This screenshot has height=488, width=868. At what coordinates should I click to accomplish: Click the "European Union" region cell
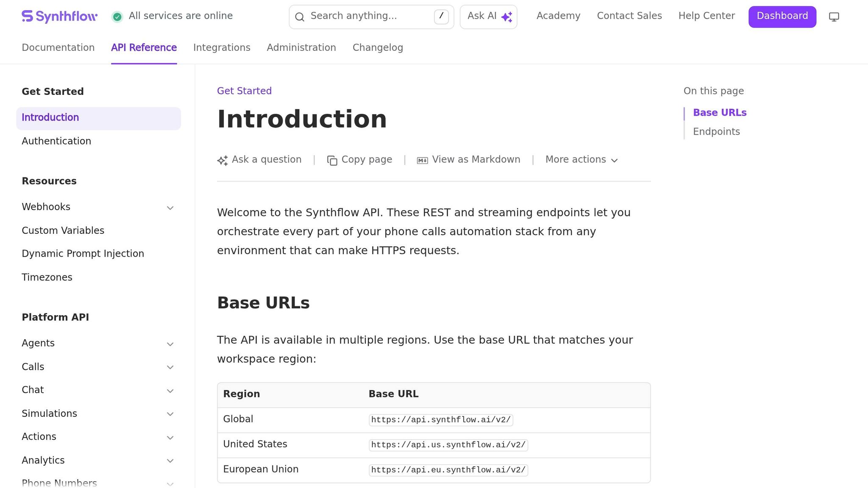point(261,469)
